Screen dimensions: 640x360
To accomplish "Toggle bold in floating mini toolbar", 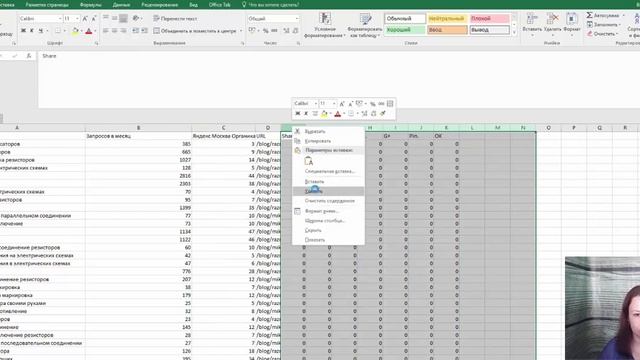I will point(298,113).
